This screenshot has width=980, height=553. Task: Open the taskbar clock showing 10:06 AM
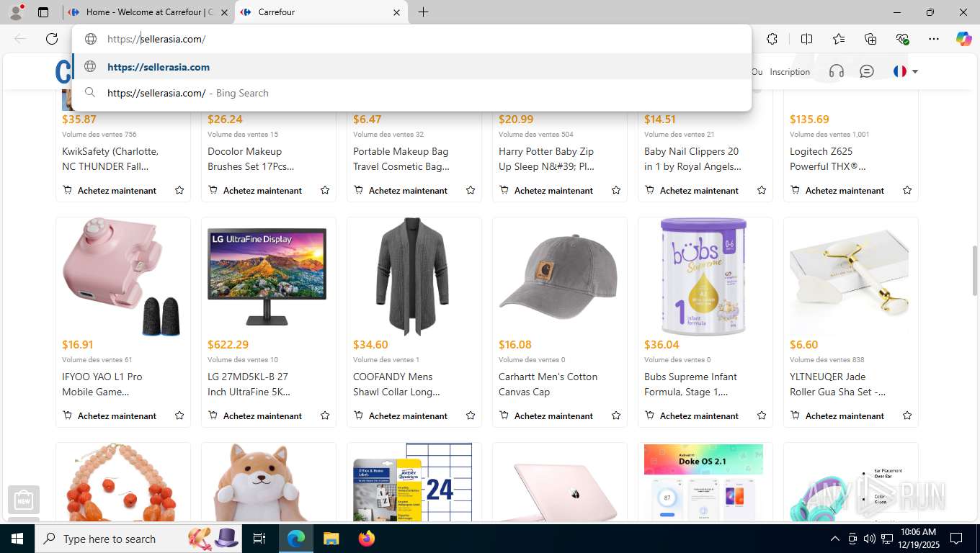[917, 538]
